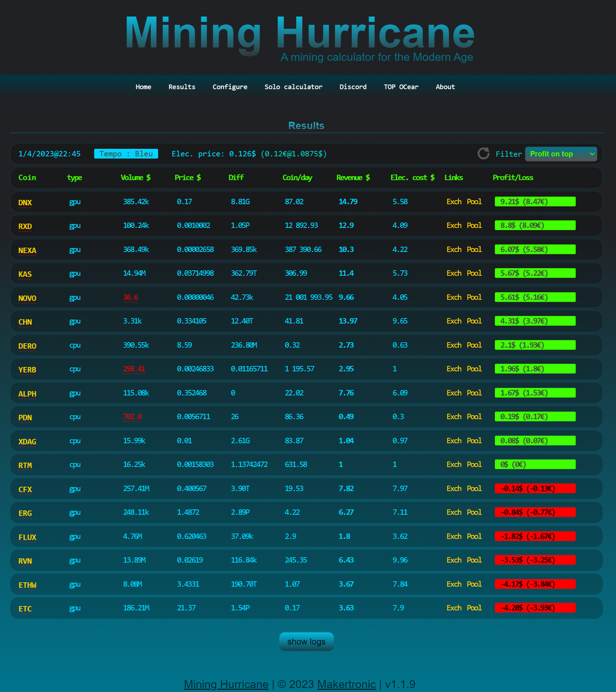Click DNX profit bar 9.21$ (8.47€)
This screenshot has height=692, width=616.
coord(535,202)
